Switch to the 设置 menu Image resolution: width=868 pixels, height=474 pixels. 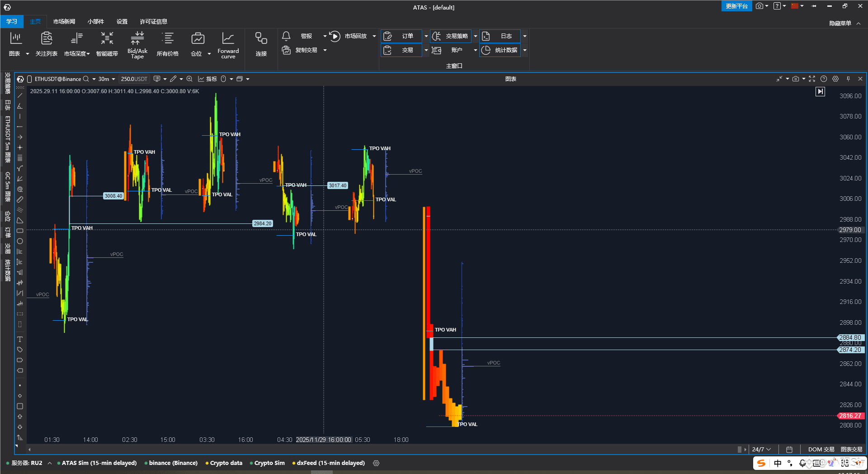coord(122,21)
